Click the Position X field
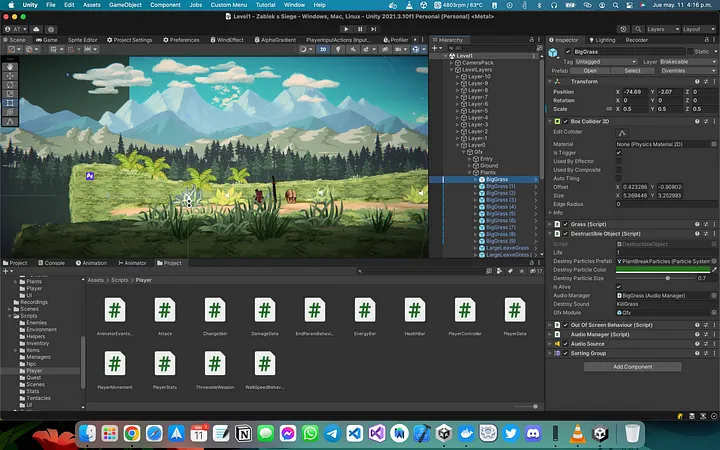Image resolution: width=720 pixels, height=450 pixels. pos(636,92)
